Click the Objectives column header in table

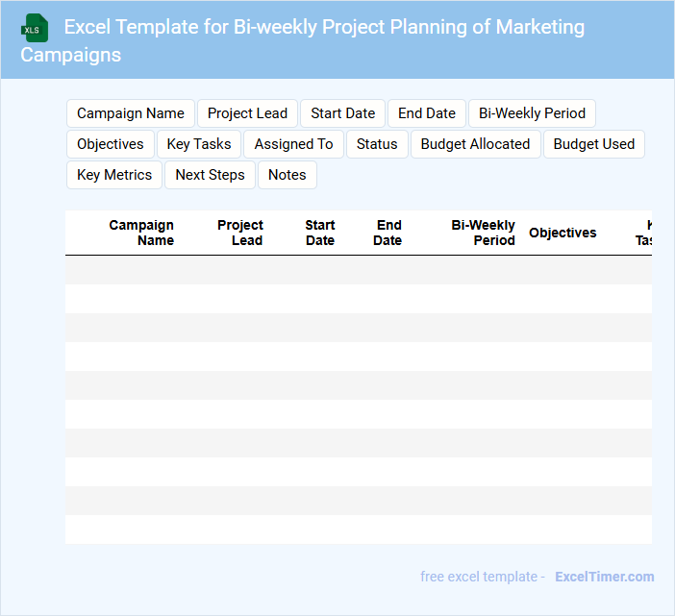(562, 233)
